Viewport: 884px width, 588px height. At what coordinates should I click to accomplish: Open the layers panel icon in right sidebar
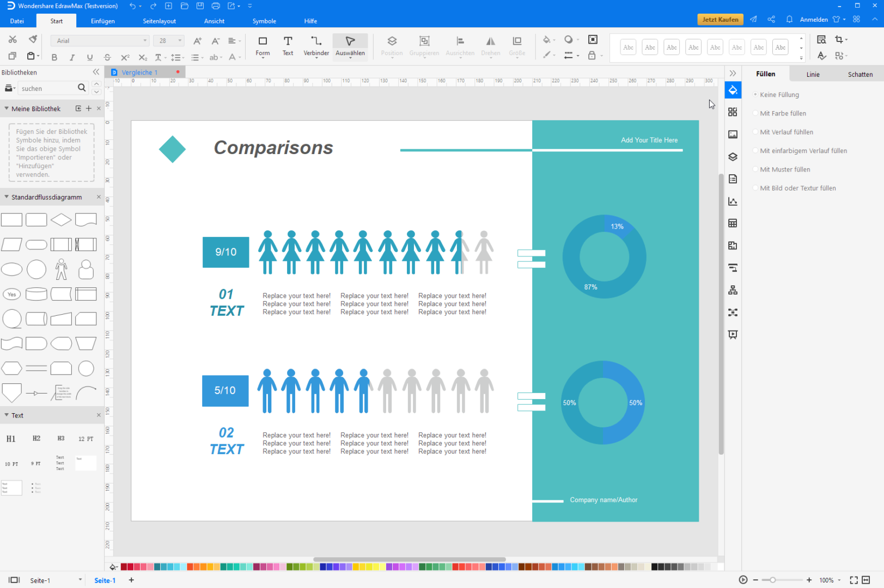click(733, 157)
